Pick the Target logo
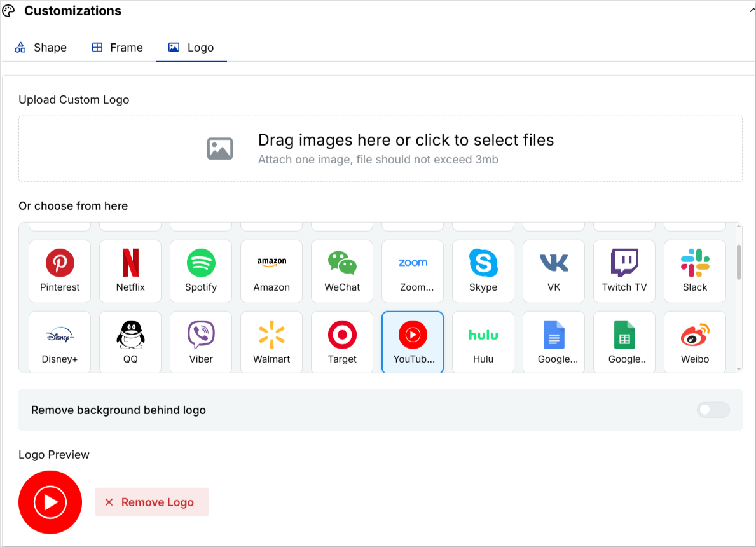The height and width of the screenshot is (547, 756). coord(342,342)
